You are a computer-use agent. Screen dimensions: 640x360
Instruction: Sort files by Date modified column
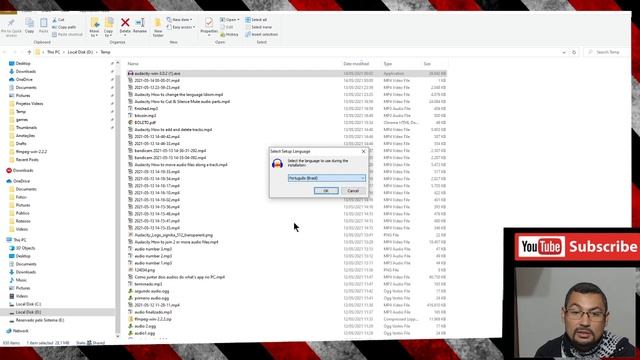tap(356, 64)
